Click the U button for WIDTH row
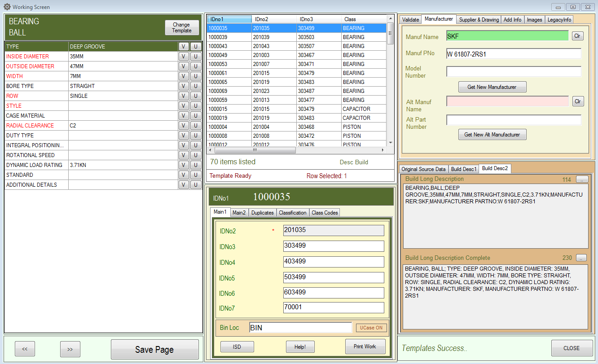 coord(195,76)
